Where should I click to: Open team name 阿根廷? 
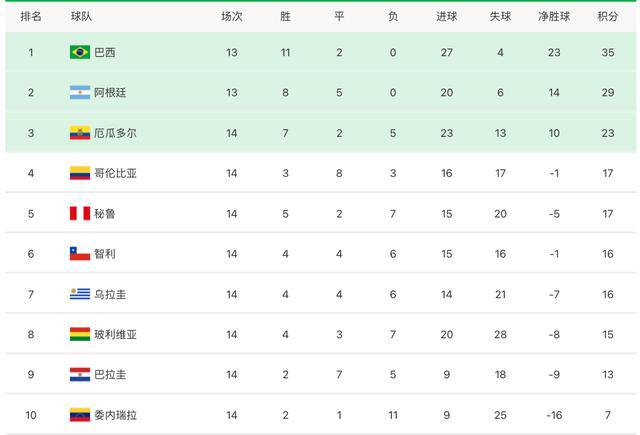[x=110, y=93]
